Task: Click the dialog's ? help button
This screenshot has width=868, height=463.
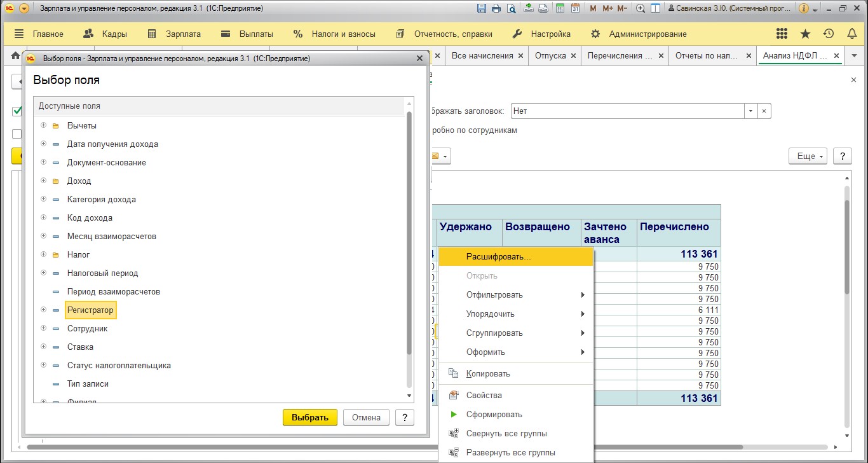Action: tap(405, 417)
